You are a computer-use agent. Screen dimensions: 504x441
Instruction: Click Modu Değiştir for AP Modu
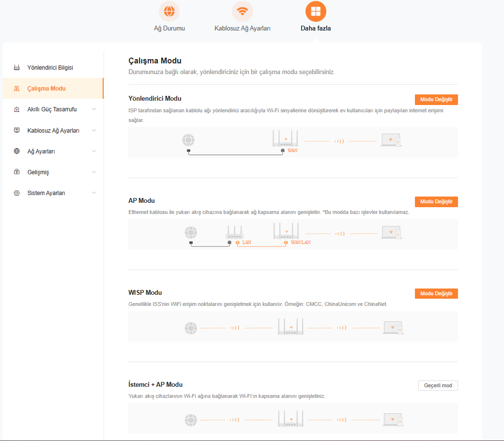(x=436, y=201)
